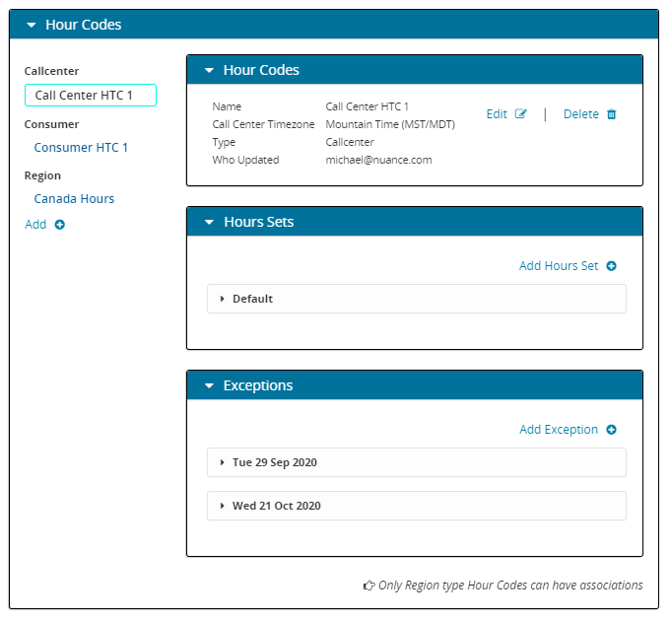Collapse the Exceptions panel arrow

(x=208, y=386)
